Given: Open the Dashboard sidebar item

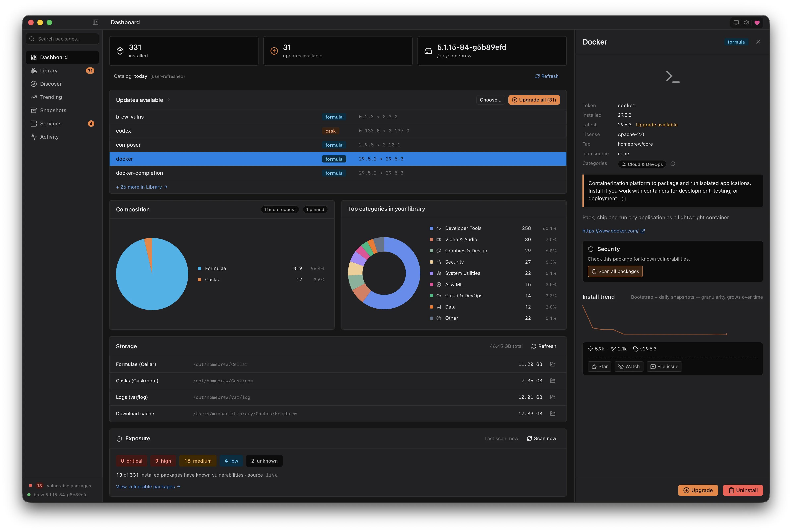Looking at the screenshot, I should point(62,57).
